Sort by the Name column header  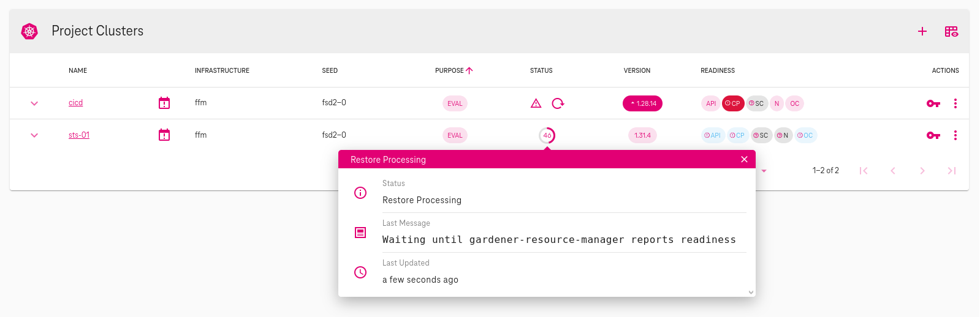pos(78,70)
